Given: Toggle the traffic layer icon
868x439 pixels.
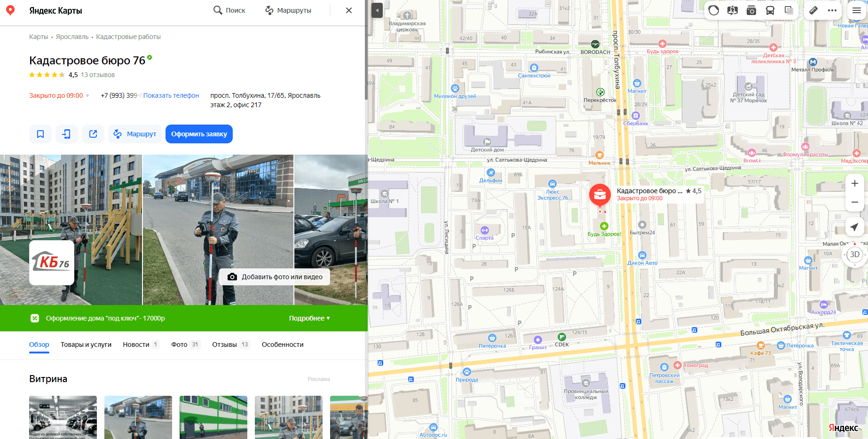Looking at the screenshot, I should (x=714, y=10).
